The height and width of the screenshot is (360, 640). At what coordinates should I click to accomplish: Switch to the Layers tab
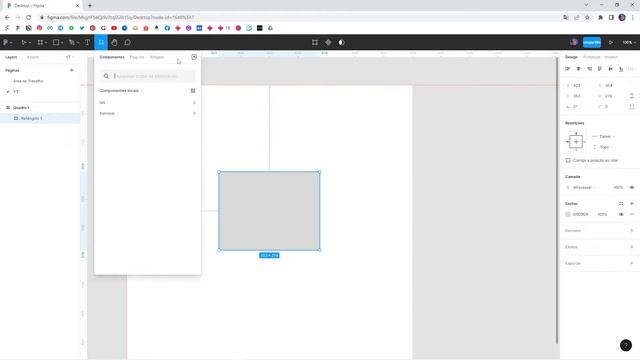point(11,57)
